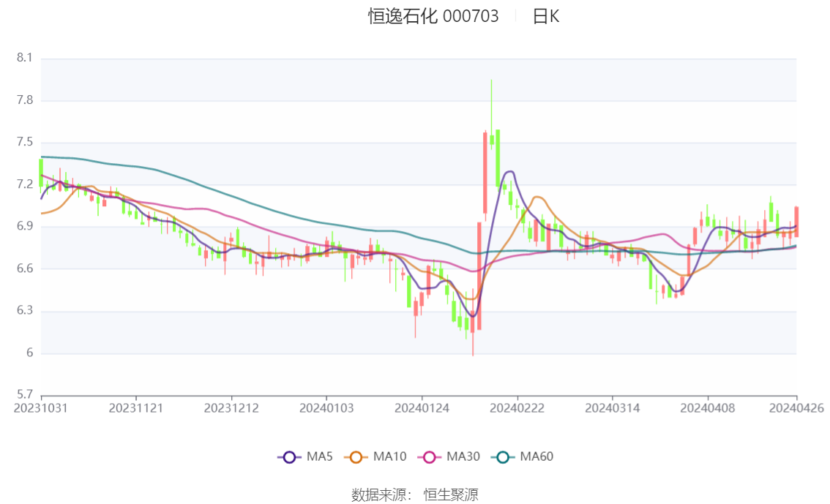Image resolution: width=830 pixels, height=504 pixels.
Task: Click the y-axis value 6.6
Action: tap(25, 268)
